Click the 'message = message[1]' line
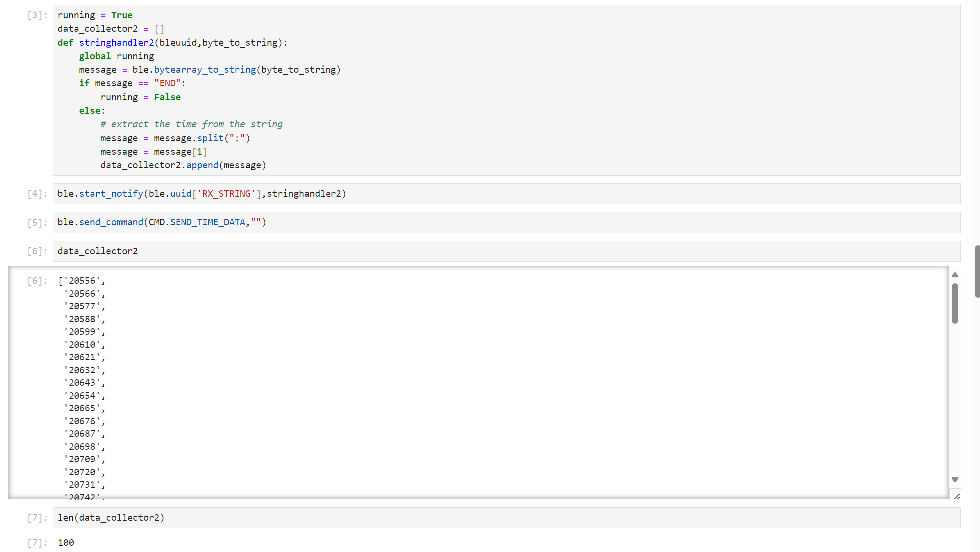Viewport: 980px width, 552px height. click(154, 152)
